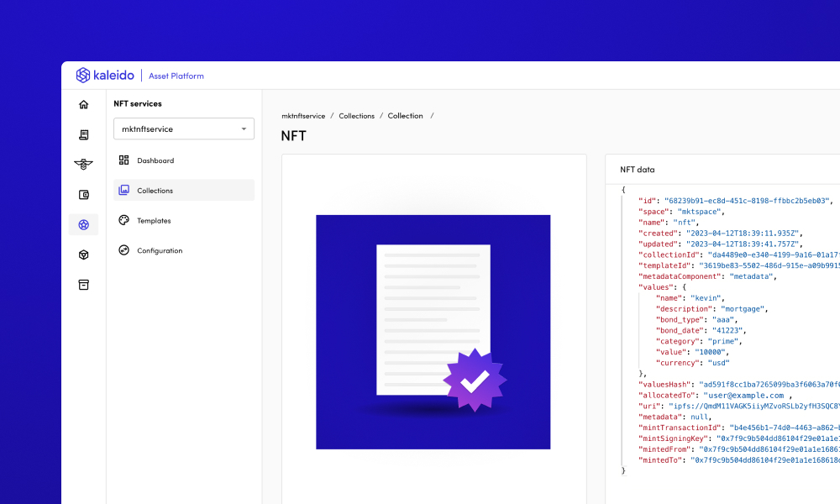Click the Dashboard grid icon
Viewport: 840px width, 504px height.
tap(123, 160)
